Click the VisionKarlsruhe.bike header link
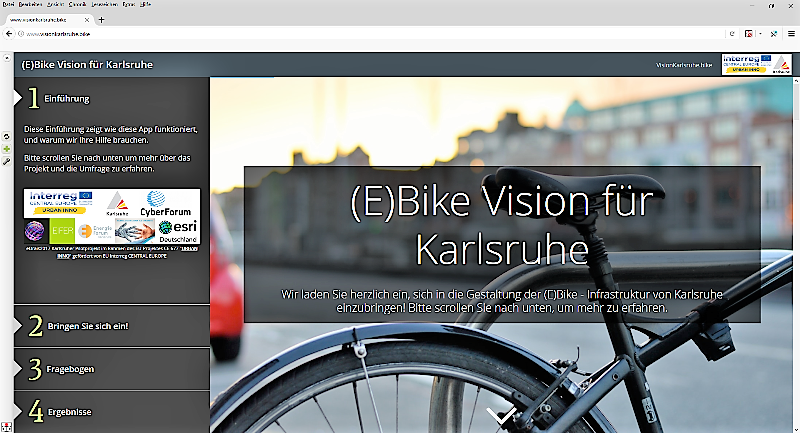The width and height of the screenshot is (800, 433). 684,64
